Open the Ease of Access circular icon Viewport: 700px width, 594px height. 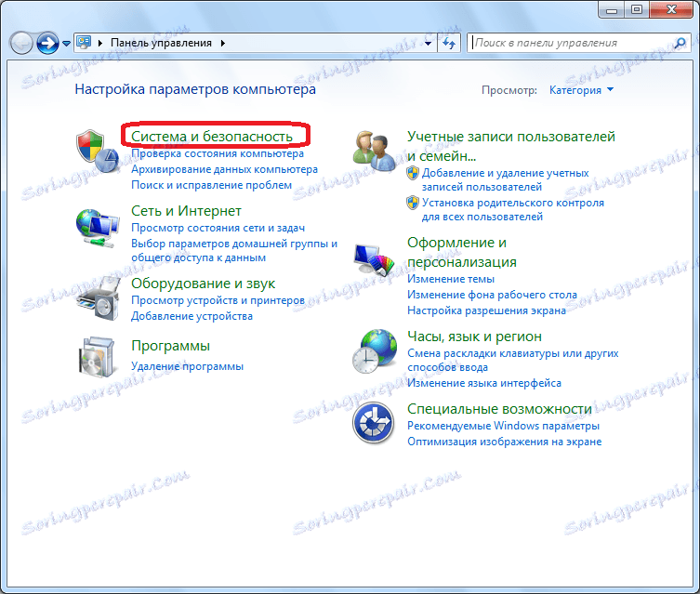373,422
